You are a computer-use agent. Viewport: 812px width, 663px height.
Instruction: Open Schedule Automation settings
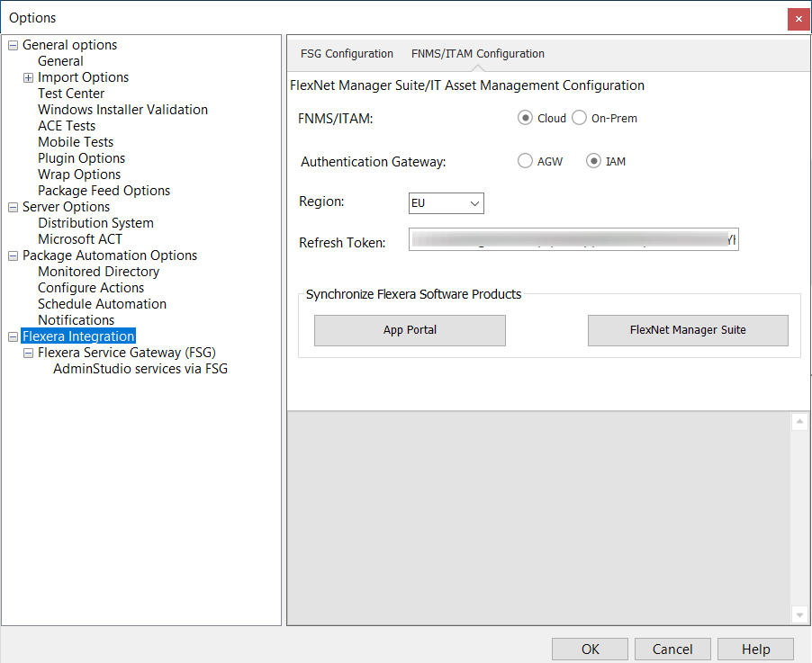(x=102, y=304)
